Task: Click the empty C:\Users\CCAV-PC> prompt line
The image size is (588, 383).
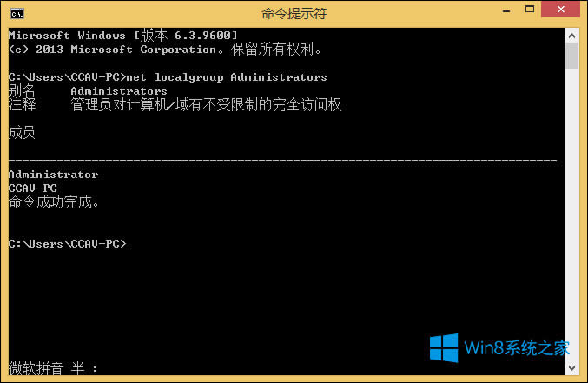Action: coord(68,243)
